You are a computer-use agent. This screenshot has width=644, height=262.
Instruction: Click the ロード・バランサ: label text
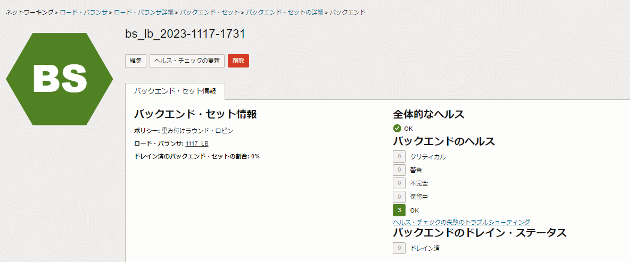[x=159, y=143]
